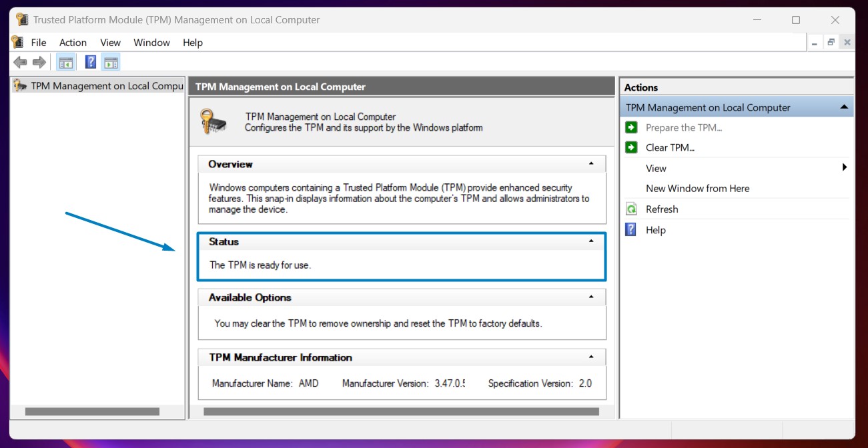Open the Action menu
The height and width of the screenshot is (448, 868).
click(73, 43)
